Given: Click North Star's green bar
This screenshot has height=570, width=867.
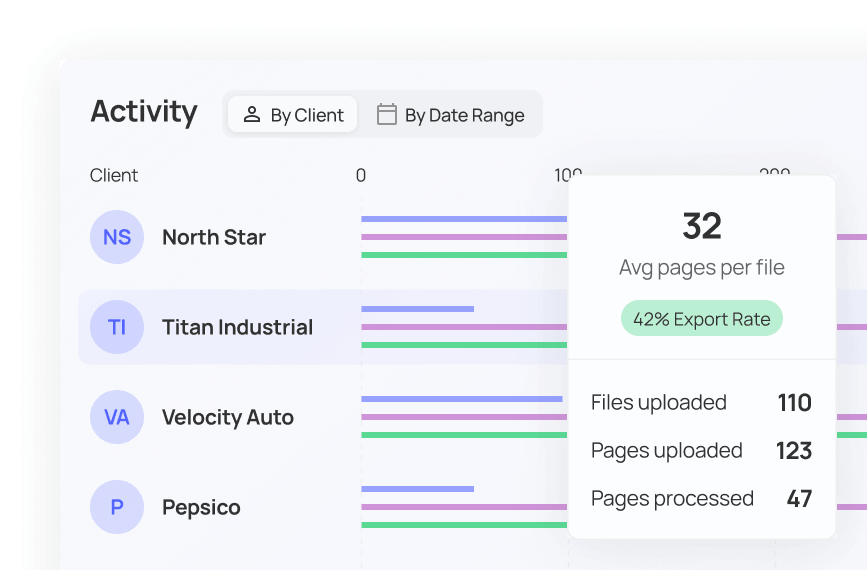Looking at the screenshot, I should 464,255.
